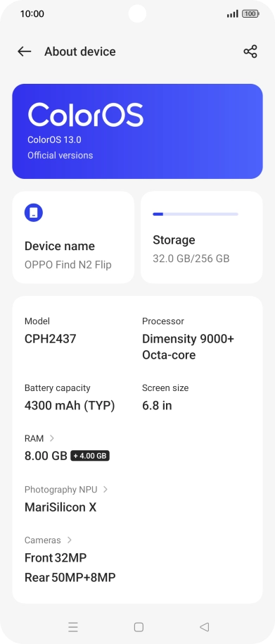Open recent apps with menu navigation icon
The image size is (275, 644).
73,627
